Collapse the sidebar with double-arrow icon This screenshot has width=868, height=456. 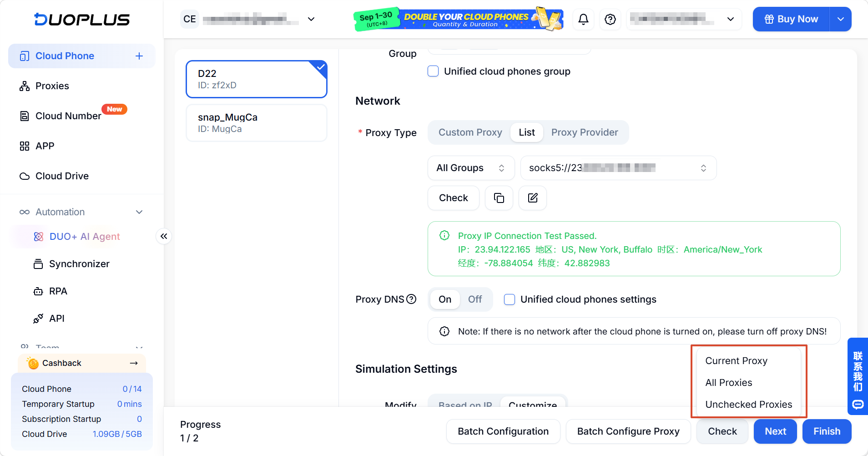pos(164,236)
